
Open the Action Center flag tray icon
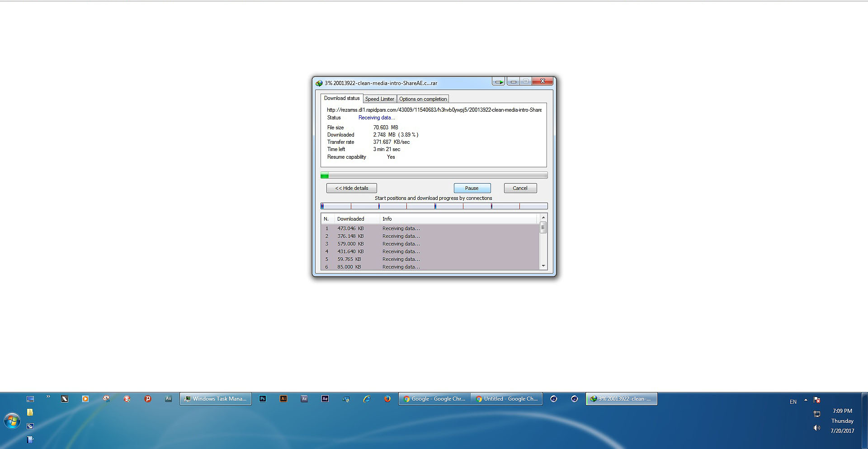click(x=817, y=400)
